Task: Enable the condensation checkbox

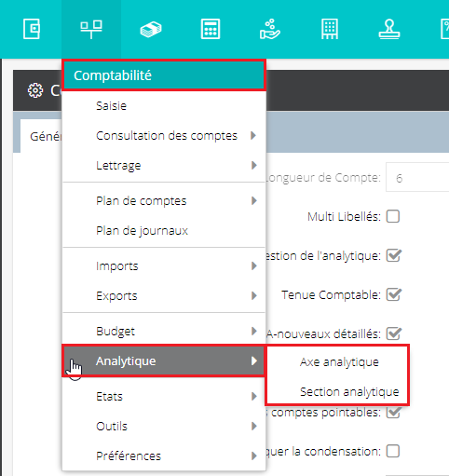Action: 393,451
